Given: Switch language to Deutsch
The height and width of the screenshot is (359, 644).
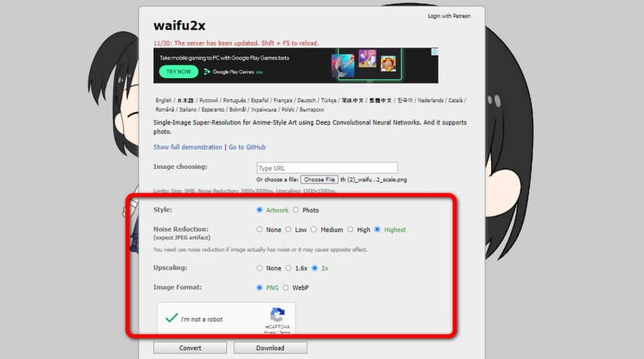Looking at the screenshot, I should pos(307,101).
